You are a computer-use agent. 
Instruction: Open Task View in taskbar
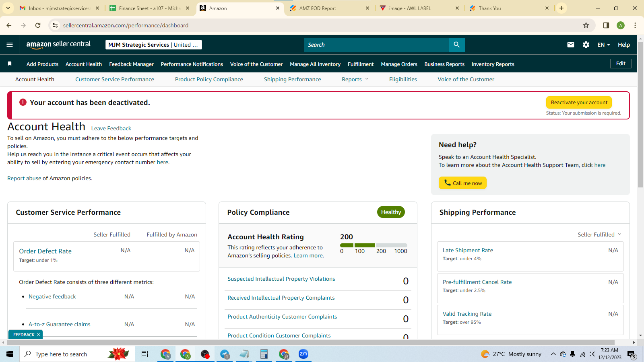pos(145,354)
